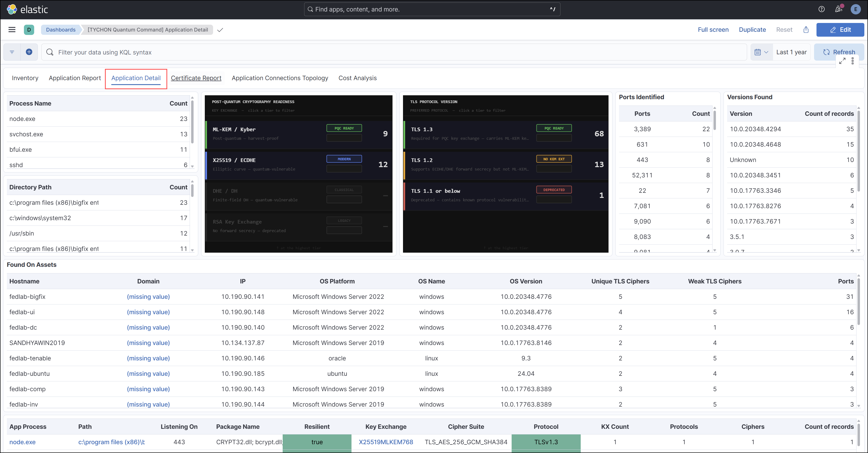Open panel options three-dots icon
Image resolution: width=868 pixels, height=453 pixels.
click(x=852, y=61)
